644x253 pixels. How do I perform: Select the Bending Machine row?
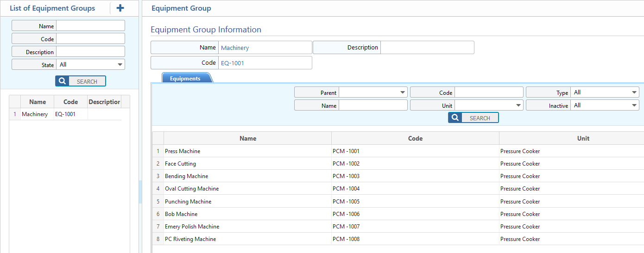click(x=398, y=176)
